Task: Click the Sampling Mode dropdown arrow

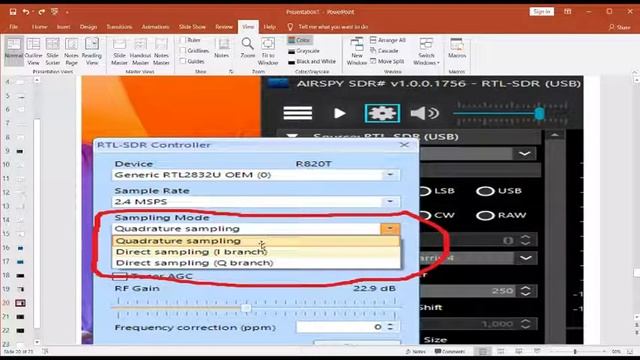Action: pyautogui.click(x=390, y=229)
